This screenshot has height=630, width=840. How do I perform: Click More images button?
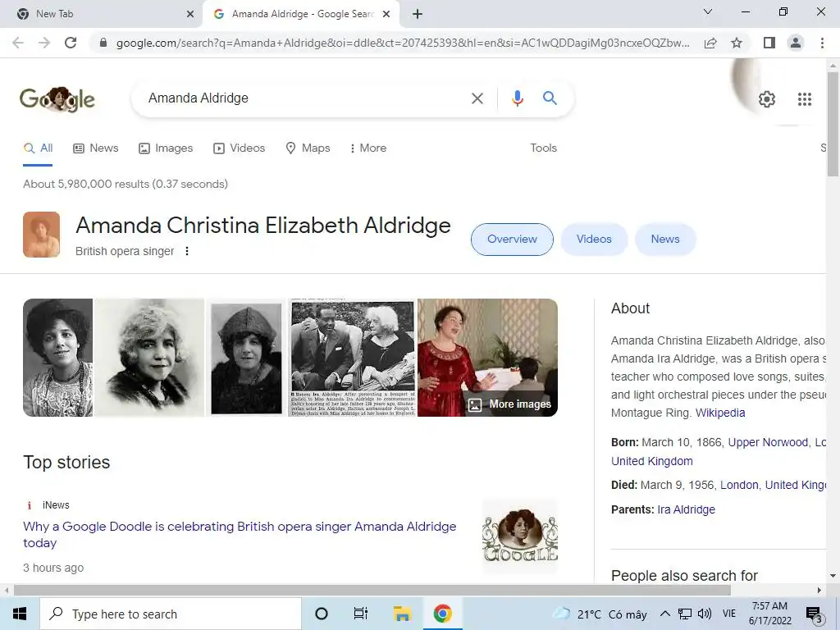(x=509, y=404)
